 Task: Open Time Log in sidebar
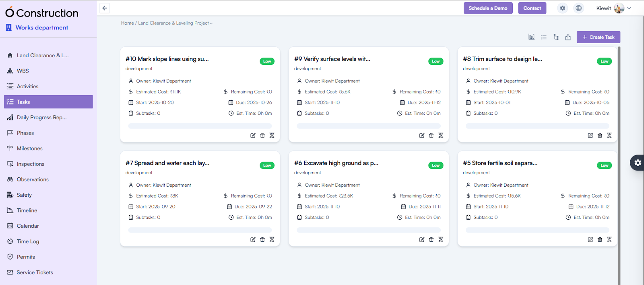coord(48,241)
